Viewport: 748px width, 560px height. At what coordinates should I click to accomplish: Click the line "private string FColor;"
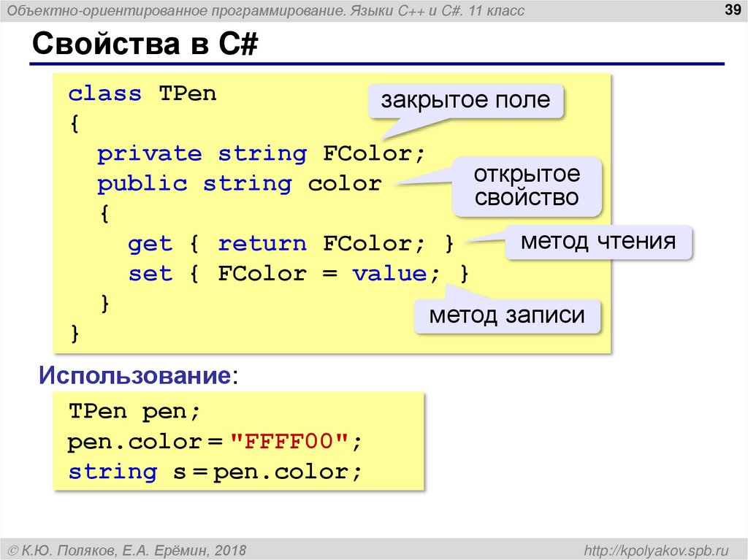(261, 154)
